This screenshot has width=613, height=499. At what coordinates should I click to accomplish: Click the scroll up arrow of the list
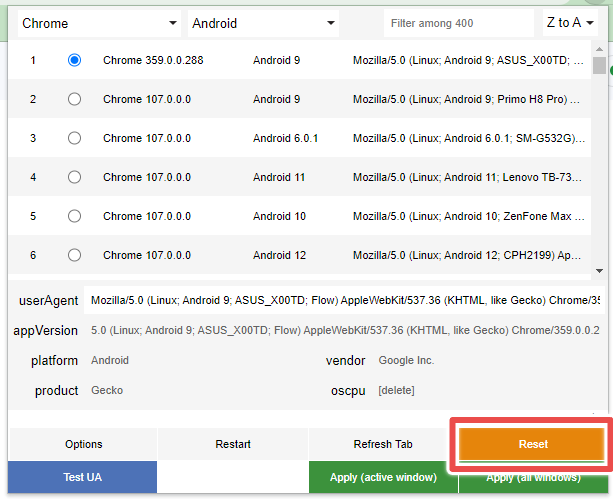click(599, 49)
